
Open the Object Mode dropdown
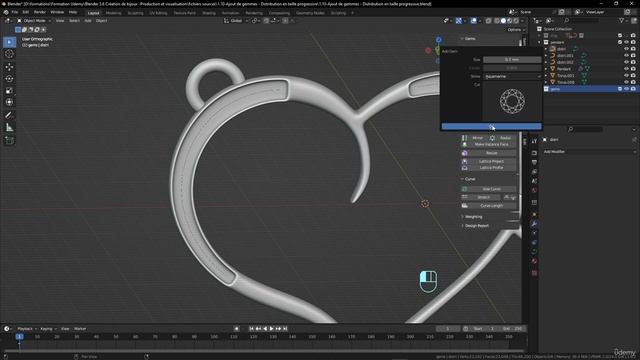(x=34, y=20)
